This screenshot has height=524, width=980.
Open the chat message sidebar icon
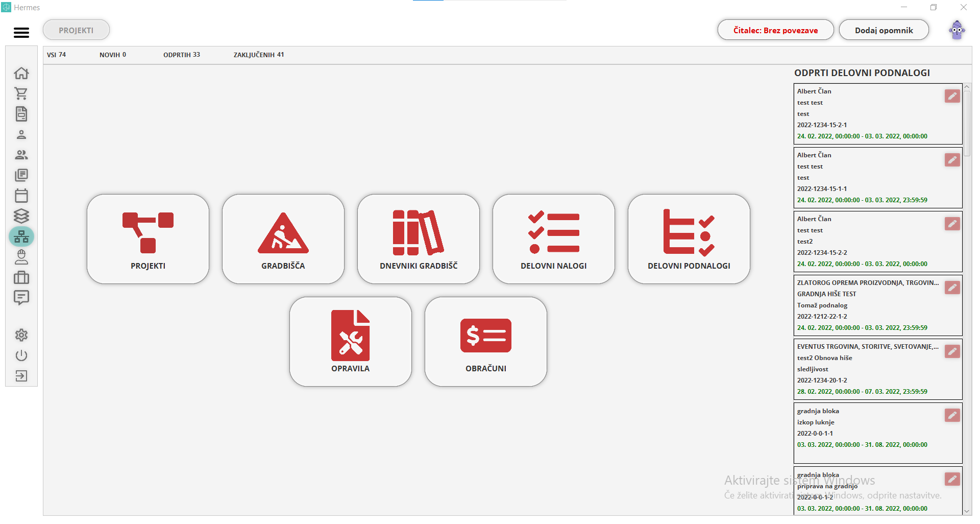[21, 298]
